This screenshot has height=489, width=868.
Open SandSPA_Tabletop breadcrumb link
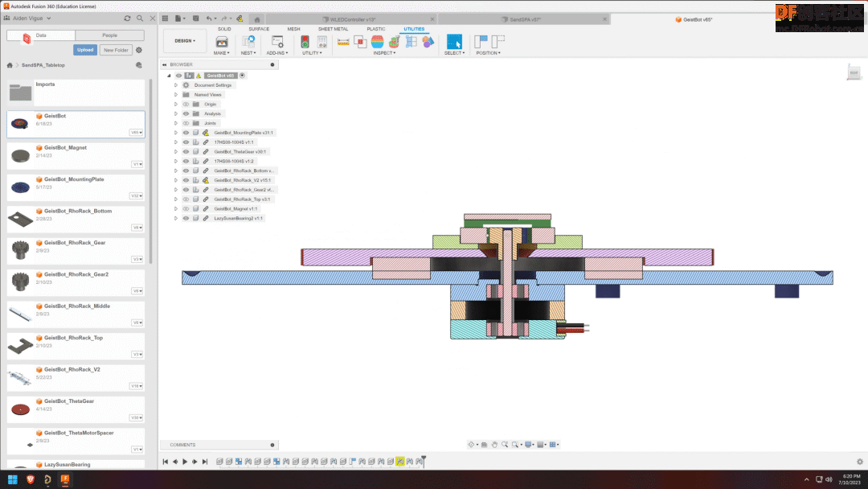tap(43, 65)
